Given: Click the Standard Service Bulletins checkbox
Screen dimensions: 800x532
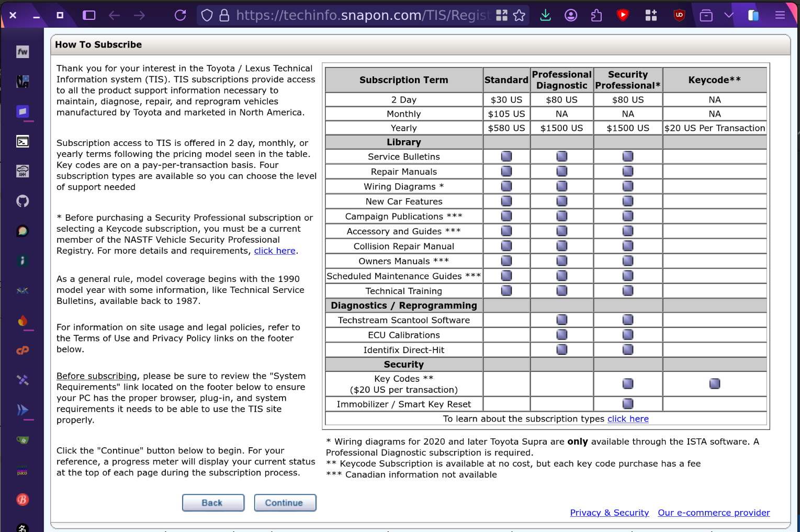Looking at the screenshot, I should pos(506,156).
